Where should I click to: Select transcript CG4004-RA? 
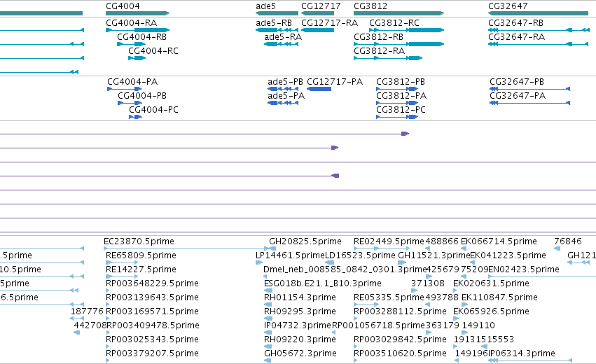(x=131, y=23)
